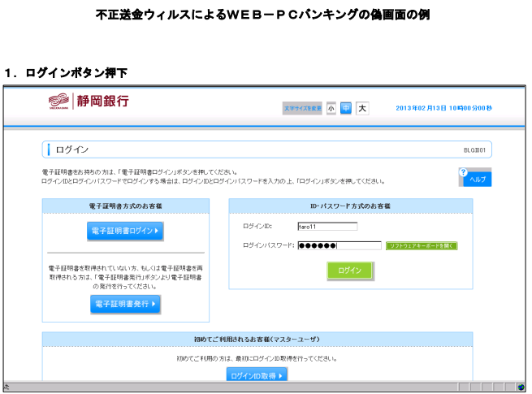Focus the ログインID input field
The image size is (532, 394).
point(327,227)
